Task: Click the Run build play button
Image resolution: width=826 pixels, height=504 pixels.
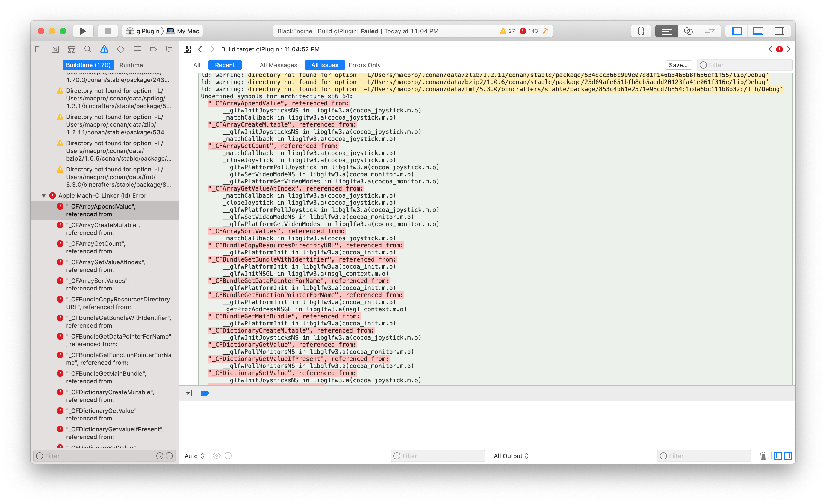Action: coord(83,31)
